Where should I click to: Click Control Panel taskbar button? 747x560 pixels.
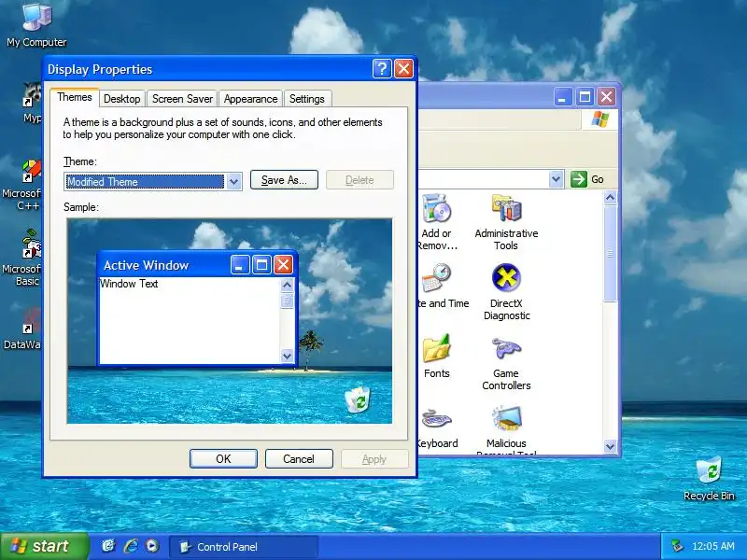coord(244,547)
